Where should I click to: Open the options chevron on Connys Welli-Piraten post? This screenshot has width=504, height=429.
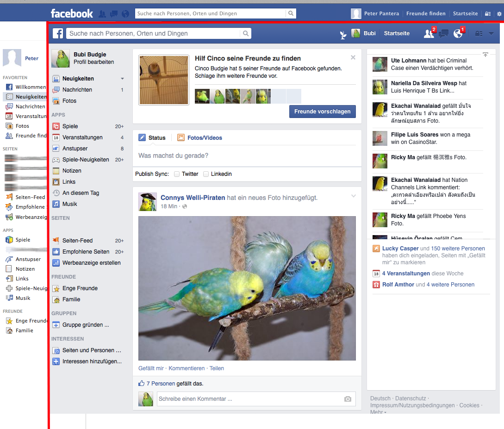coord(353,196)
